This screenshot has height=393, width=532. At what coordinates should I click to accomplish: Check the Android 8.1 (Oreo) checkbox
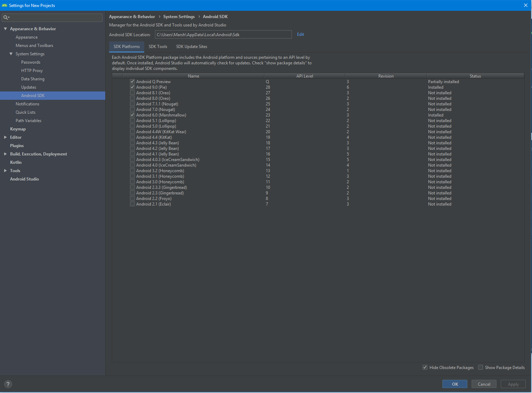[132, 93]
